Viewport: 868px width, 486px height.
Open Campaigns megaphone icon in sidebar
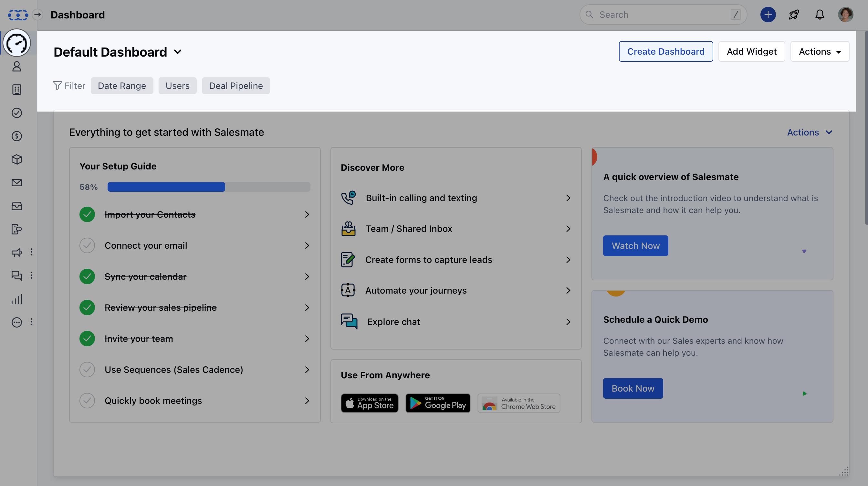(17, 252)
